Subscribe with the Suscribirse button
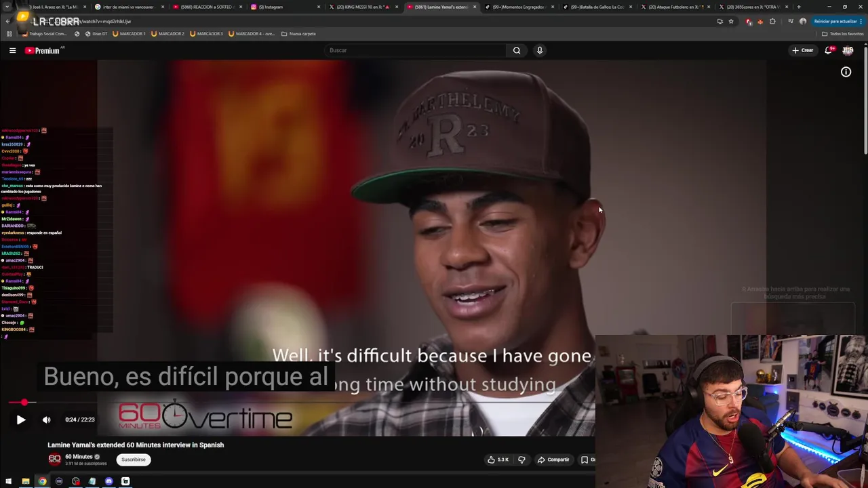The width and height of the screenshot is (868, 488). click(x=134, y=460)
